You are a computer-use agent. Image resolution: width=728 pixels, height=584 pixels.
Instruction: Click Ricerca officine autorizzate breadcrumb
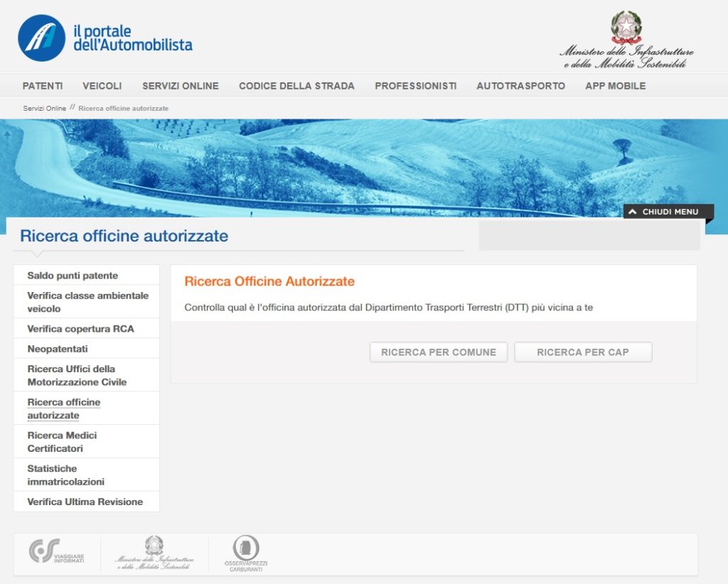coord(124,108)
